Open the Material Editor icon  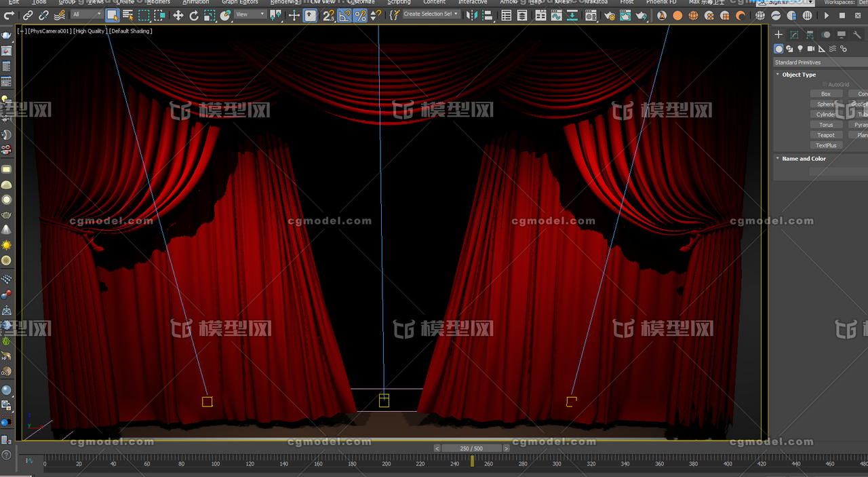tap(591, 15)
